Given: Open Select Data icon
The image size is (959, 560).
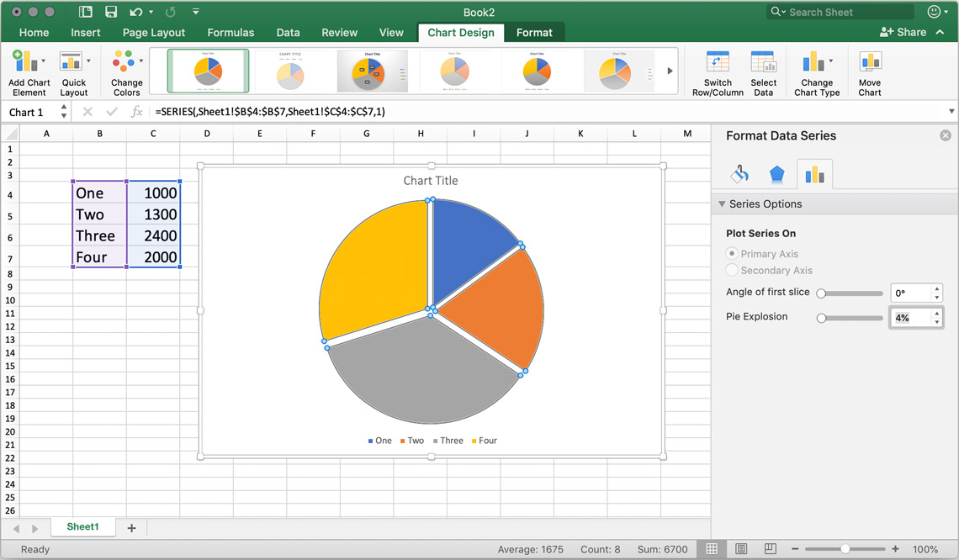Looking at the screenshot, I should pos(763,61).
